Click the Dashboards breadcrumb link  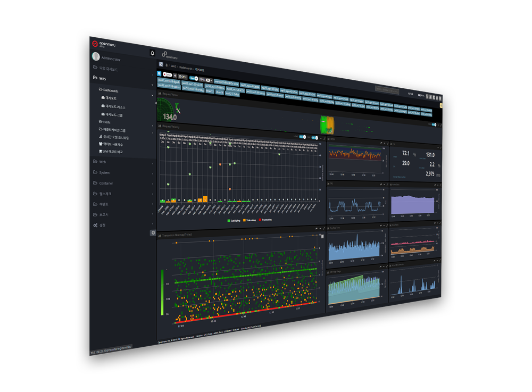(x=186, y=68)
